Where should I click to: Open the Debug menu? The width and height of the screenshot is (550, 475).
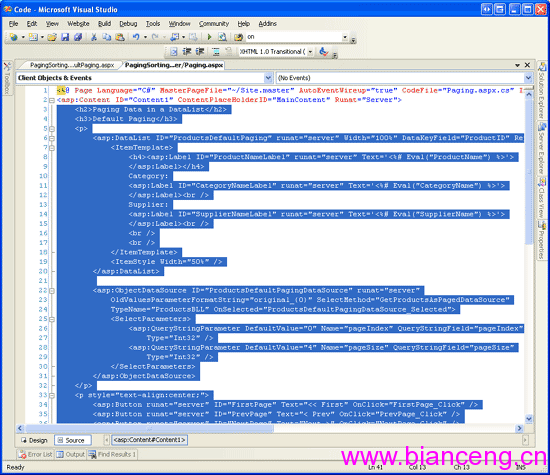click(128, 24)
